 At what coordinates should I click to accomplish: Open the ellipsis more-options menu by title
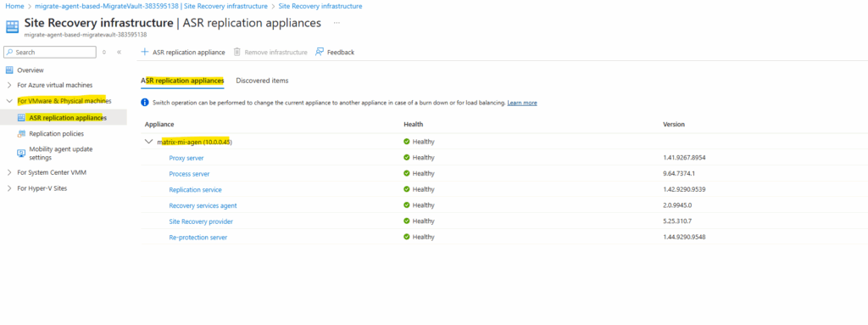pyautogui.click(x=337, y=23)
